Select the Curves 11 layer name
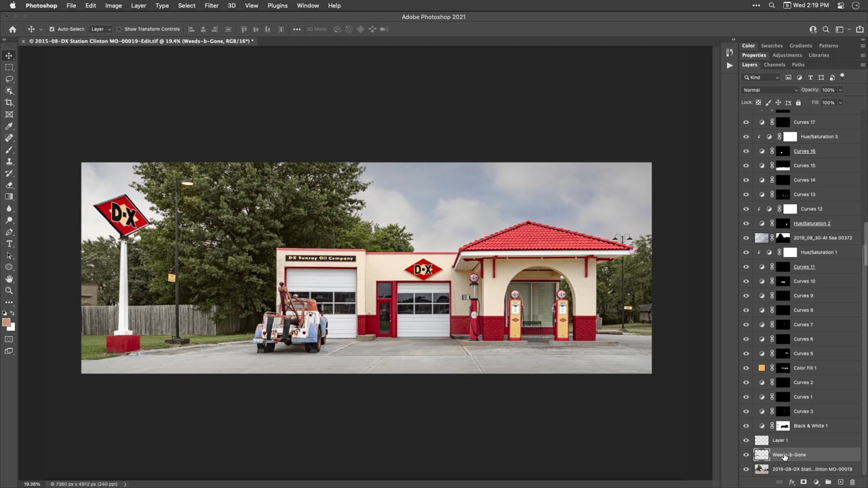Viewport: 868px width, 488px height. point(804,267)
